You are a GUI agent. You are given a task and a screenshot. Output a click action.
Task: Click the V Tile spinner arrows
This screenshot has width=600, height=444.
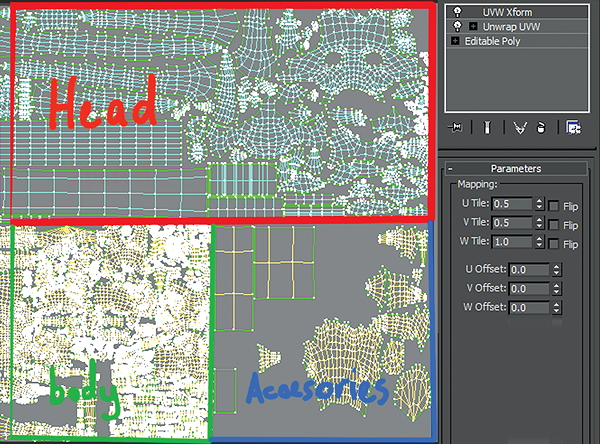coord(539,223)
